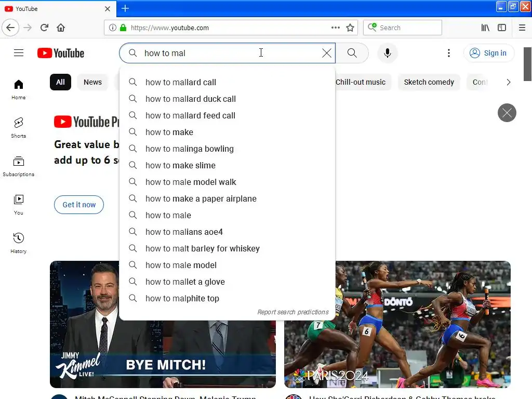Open the You section in sidebar
The height and width of the screenshot is (399, 532).
19,205
